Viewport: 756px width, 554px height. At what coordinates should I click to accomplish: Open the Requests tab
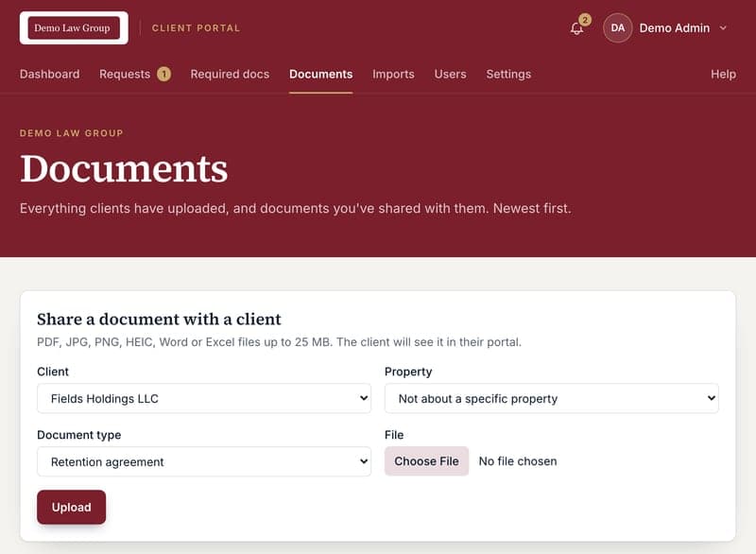125,75
